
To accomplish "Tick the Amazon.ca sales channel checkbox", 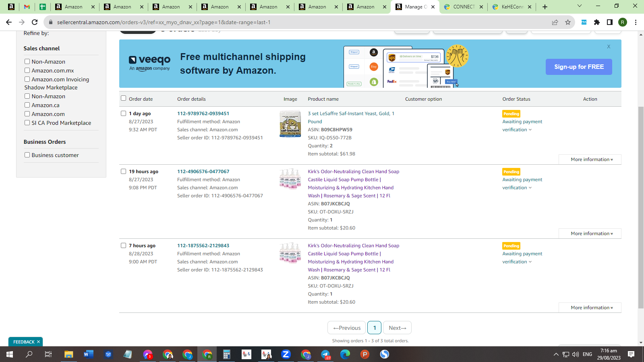I will (27, 105).
